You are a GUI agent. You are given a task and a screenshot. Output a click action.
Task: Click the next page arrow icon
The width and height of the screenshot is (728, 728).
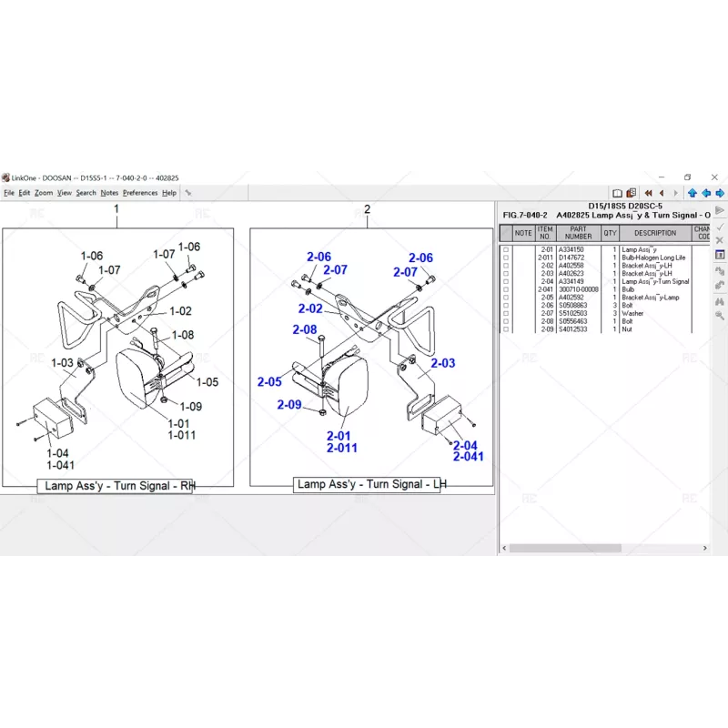click(x=676, y=193)
